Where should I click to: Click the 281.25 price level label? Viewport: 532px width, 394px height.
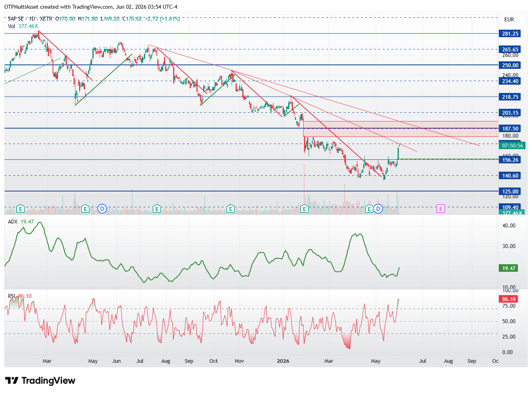pos(510,34)
